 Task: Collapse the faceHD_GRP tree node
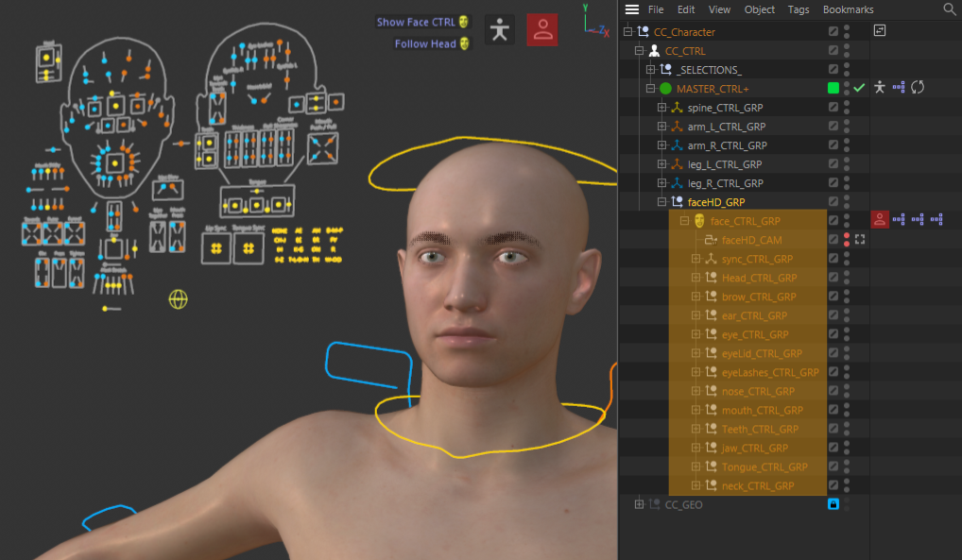tap(661, 202)
